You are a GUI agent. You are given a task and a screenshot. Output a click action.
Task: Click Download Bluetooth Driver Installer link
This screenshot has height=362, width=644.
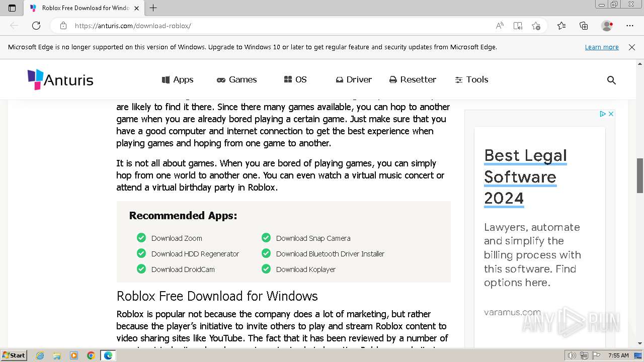(330, 254)
